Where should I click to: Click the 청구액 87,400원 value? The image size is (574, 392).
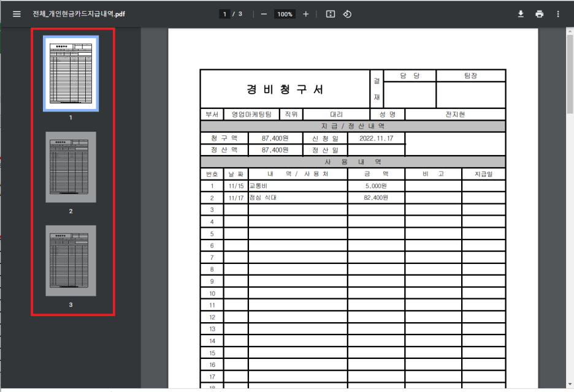[275, 138]
